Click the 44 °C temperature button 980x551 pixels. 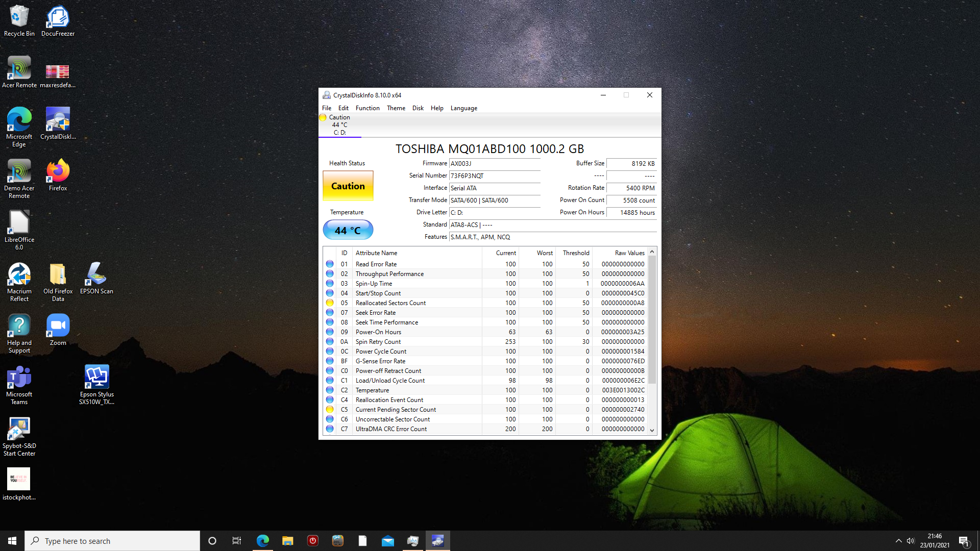(348, 230)
